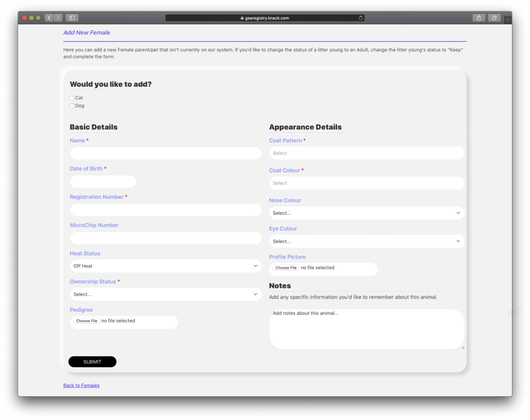
Task: Choose File for Profile Picture
Action: click(x=286, y=268)
